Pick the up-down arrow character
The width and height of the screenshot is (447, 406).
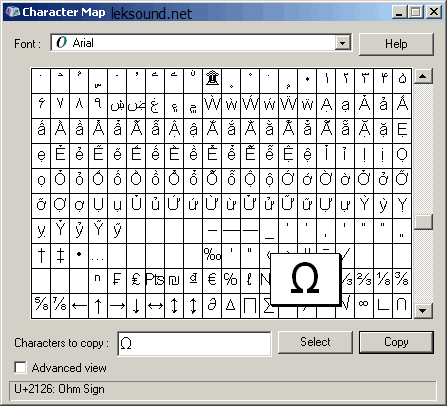(x=174, y=306)
